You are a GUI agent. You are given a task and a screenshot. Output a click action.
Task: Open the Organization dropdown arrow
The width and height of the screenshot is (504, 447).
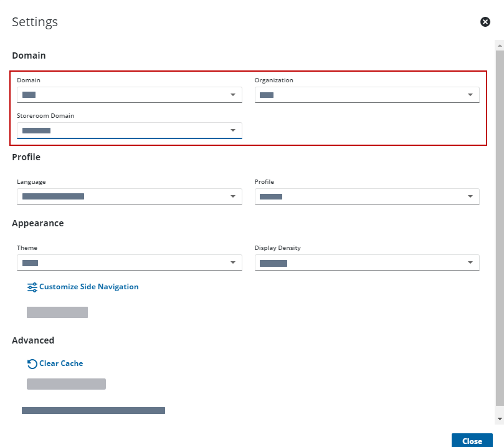(x=470, y=95)
